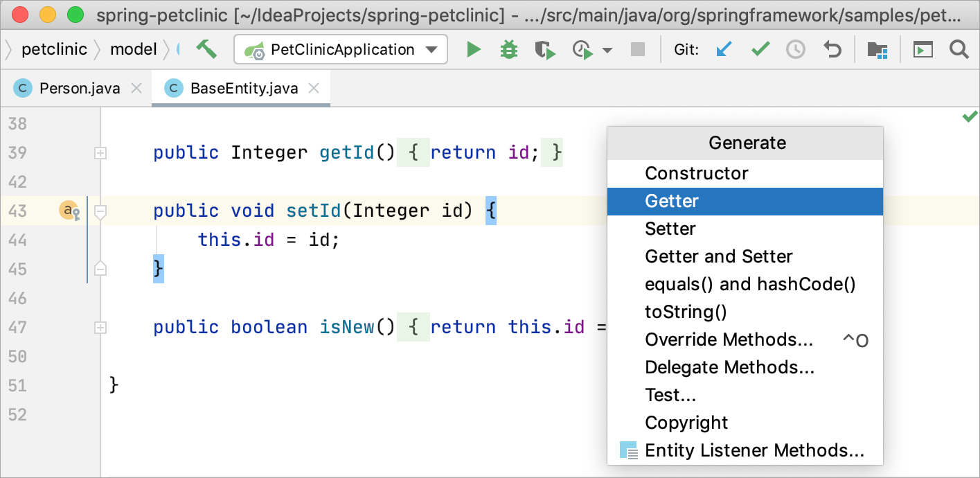Image resolution: width=980 pixels, height=478 pixels.
Task: Click the gutter icon on line 43
Action: coord(69,211)
